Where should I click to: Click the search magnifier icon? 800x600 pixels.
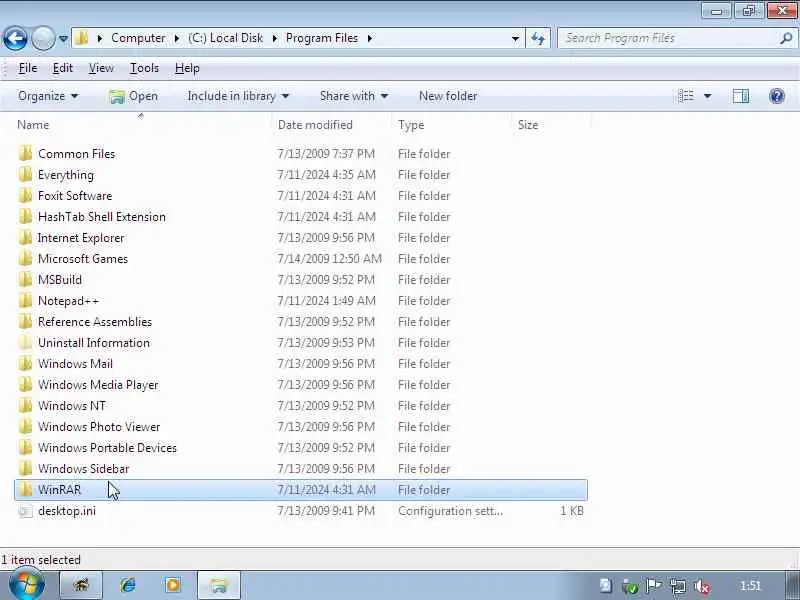[x=786, y=38]
